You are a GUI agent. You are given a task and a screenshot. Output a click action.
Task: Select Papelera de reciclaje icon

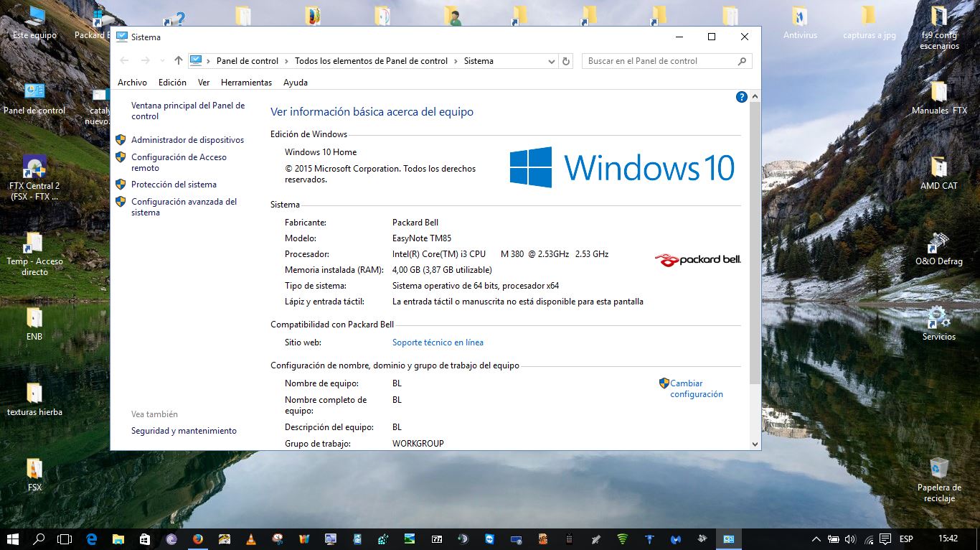(x=939, y=480)
